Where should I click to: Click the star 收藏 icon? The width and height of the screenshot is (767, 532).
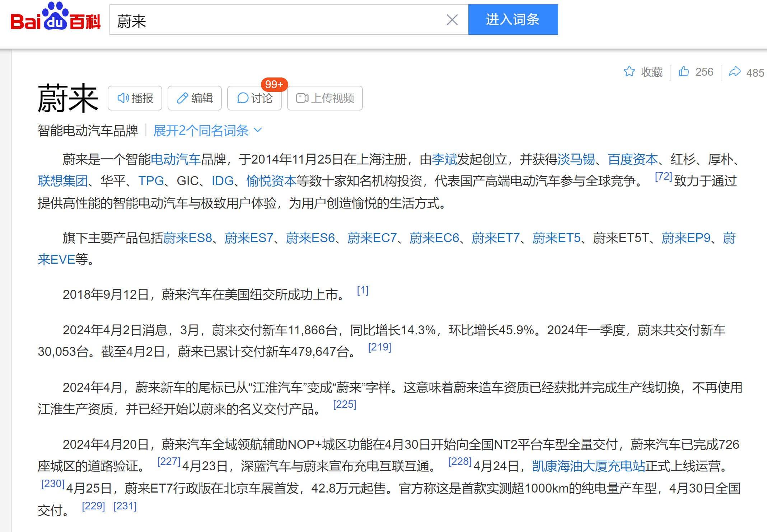coord(629,72)
